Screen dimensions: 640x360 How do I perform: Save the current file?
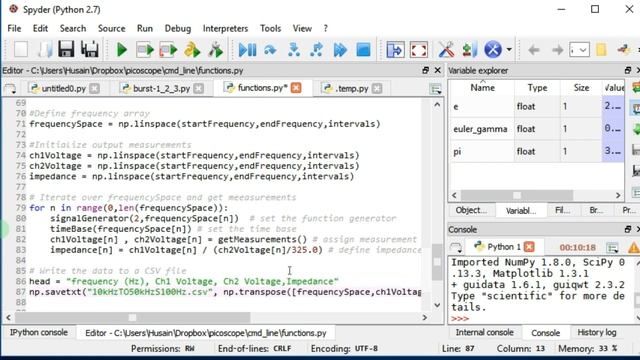[x=66, y=50]
